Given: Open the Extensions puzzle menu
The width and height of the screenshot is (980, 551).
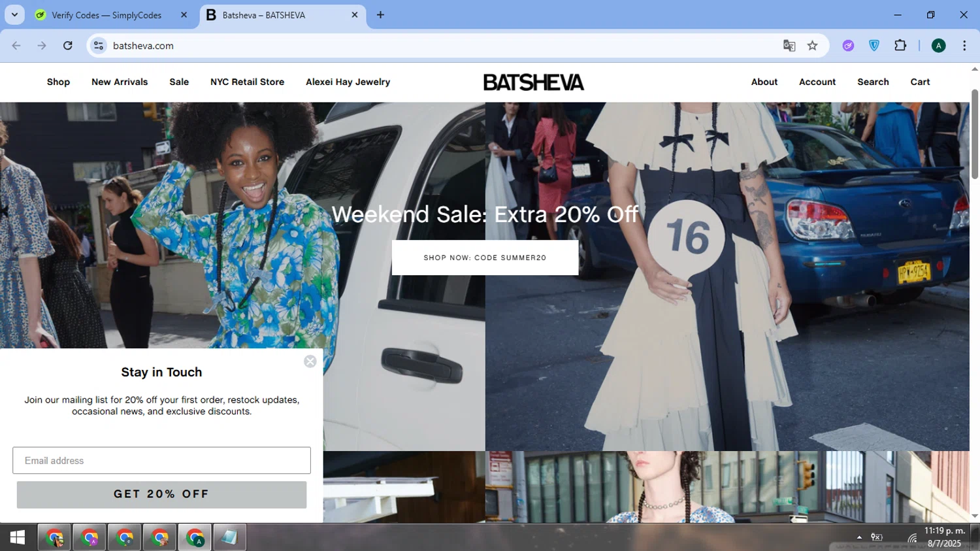Looking at the screenshot, I should coord(900,45).
